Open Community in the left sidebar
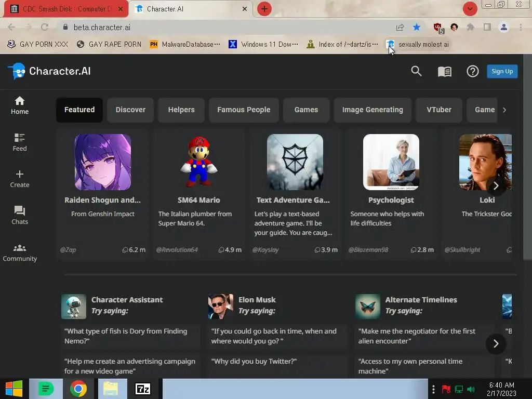 20,253
